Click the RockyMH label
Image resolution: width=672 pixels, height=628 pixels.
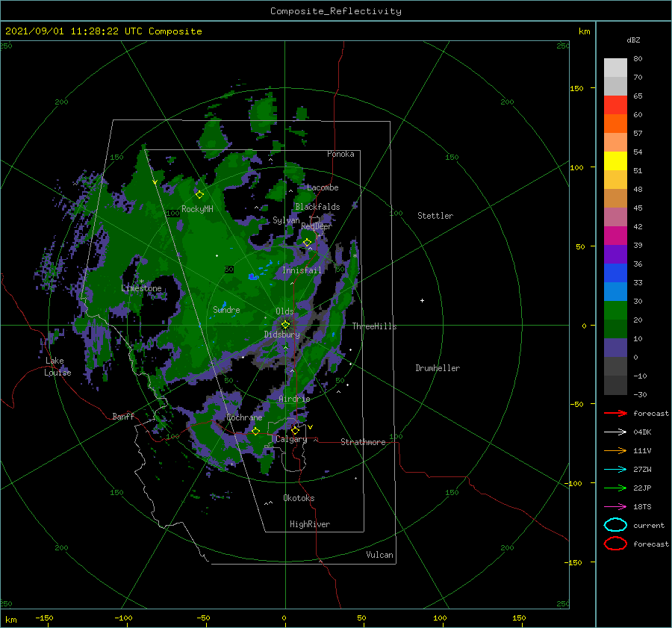pyautogui.click(x=197, y=209)
